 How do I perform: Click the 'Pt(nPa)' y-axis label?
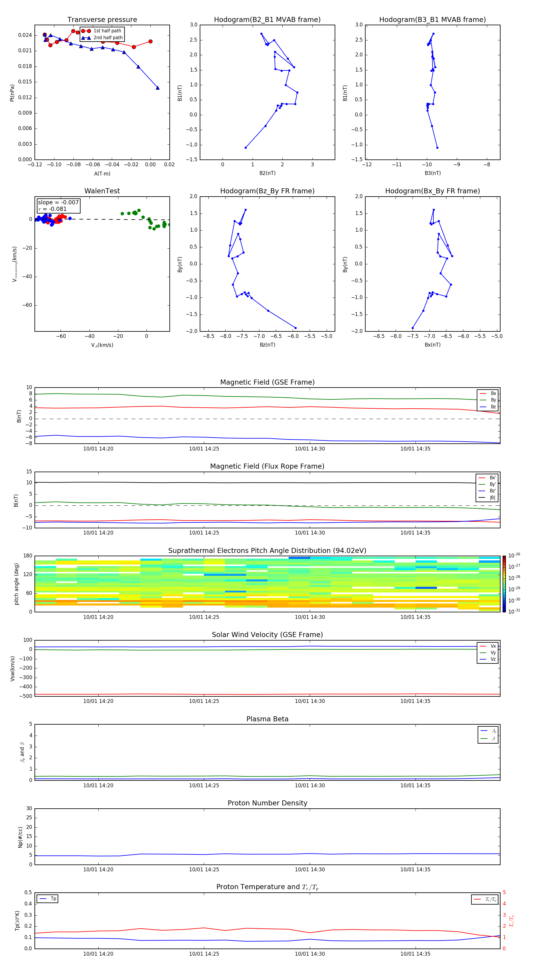tap(12, 93)
